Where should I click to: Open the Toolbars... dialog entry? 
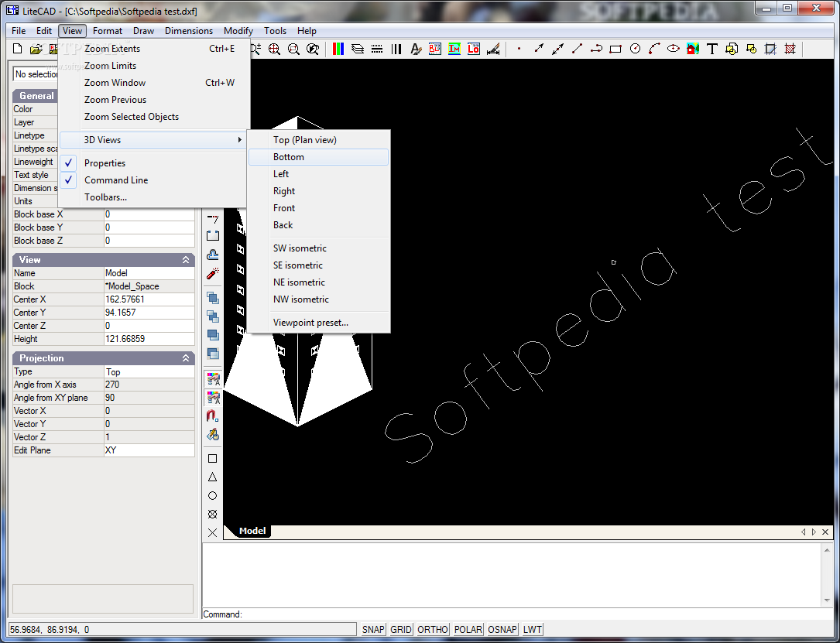pyautogui.click(x=153, y=197)
